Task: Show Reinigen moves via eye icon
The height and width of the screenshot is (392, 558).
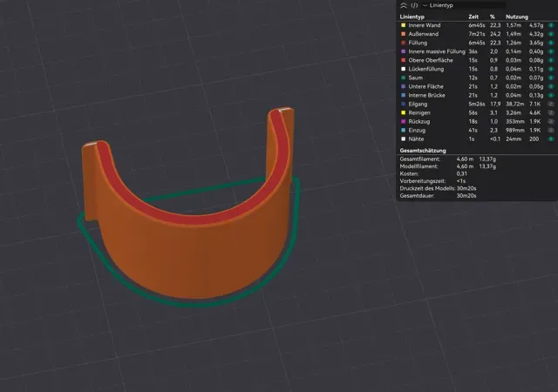Action: pyautogui.click(x=551, y=112)
